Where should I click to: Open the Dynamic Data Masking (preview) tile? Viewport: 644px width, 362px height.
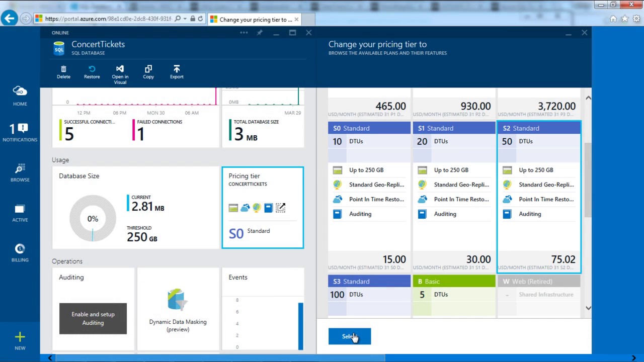pyautogui.click(x=178, y=309)
